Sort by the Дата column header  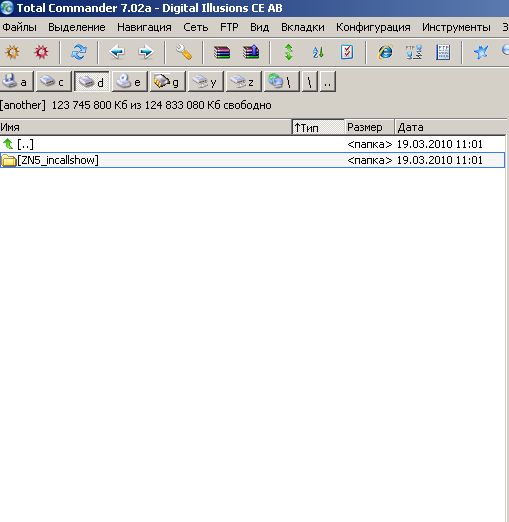451,127
